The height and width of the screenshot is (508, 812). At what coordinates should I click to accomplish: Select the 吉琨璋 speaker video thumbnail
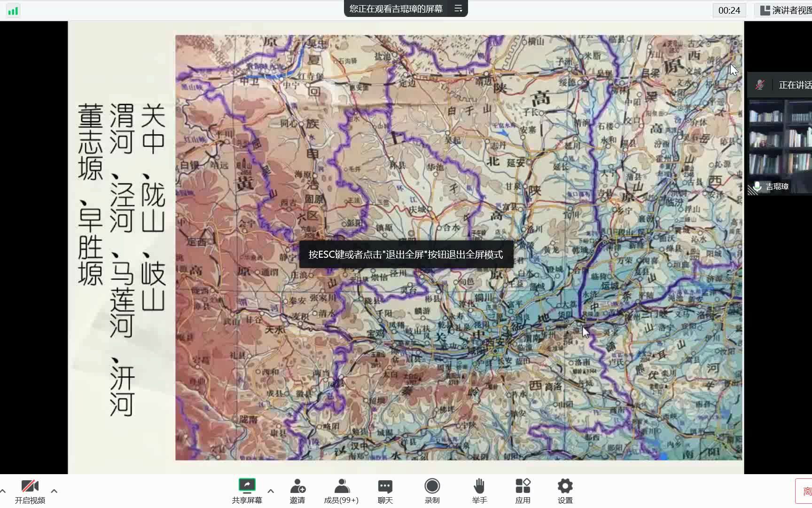pyautogui.click(x=780, y=147)
